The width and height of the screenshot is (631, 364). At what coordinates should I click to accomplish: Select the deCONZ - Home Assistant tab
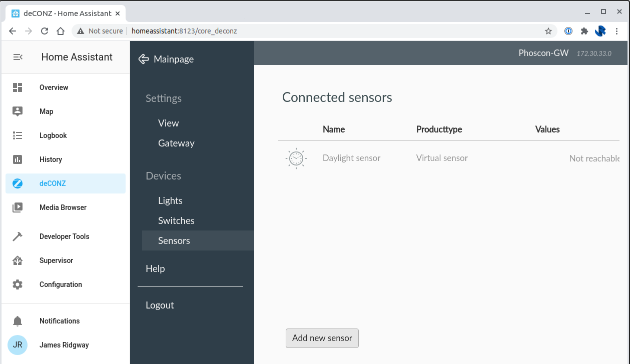coord(65,13)
